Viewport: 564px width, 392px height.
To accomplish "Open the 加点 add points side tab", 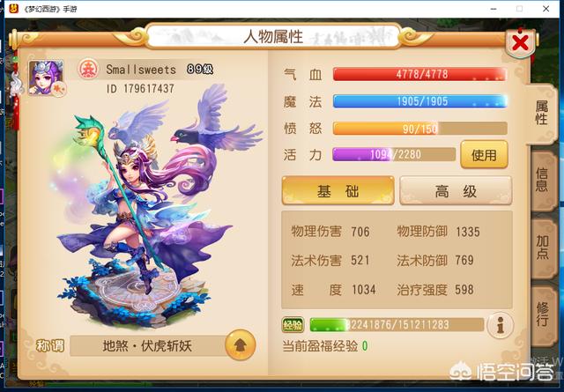I will click(x=543, y=248).
